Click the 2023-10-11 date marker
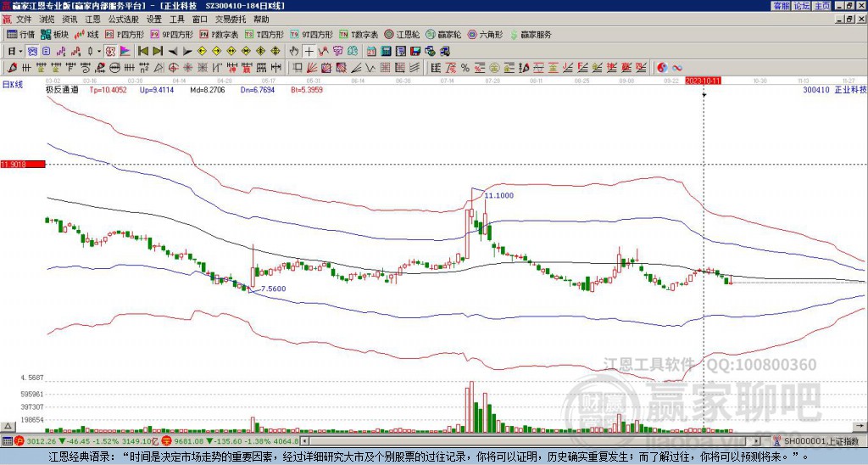This screenshot has height=465, width=868. (x=703, y=81)
